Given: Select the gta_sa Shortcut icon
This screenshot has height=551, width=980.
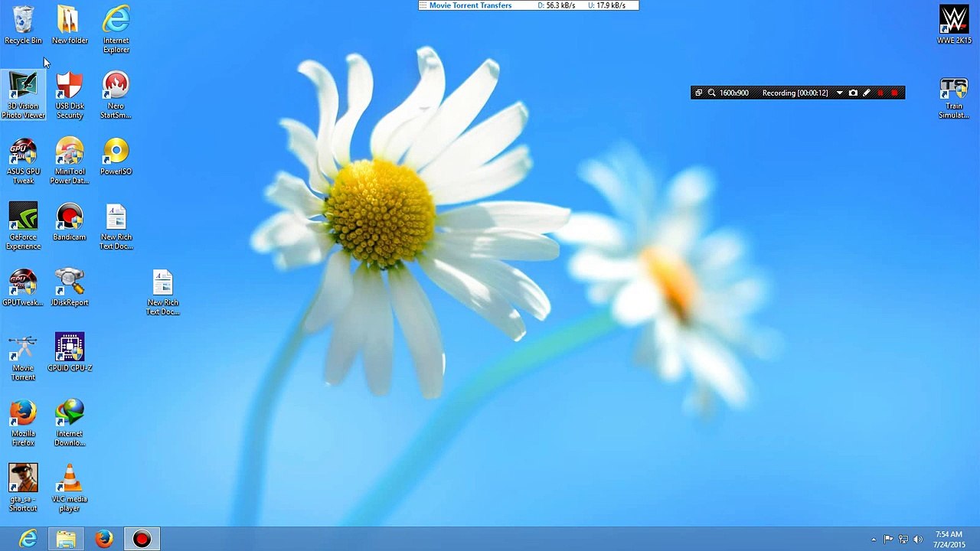Looking at the screenshot, I should pos(23,488).
